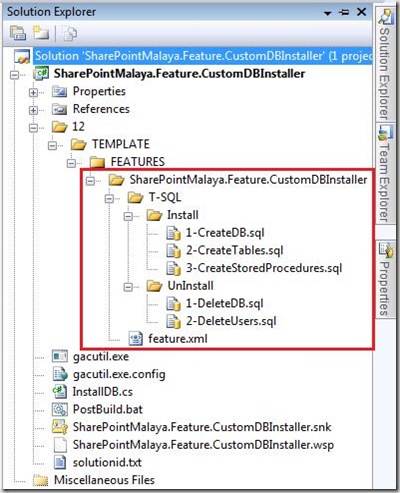Viewport: 400px width, 493px height.
Task: Select the bold SharePointMalaya.Feature.CustomDBInstaller project node
Action: click(179, 74)
